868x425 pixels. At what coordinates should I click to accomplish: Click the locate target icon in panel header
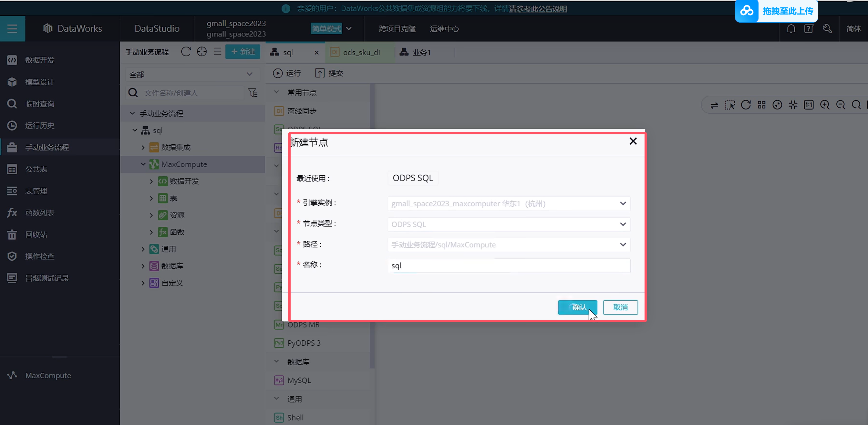click(201, 52)
